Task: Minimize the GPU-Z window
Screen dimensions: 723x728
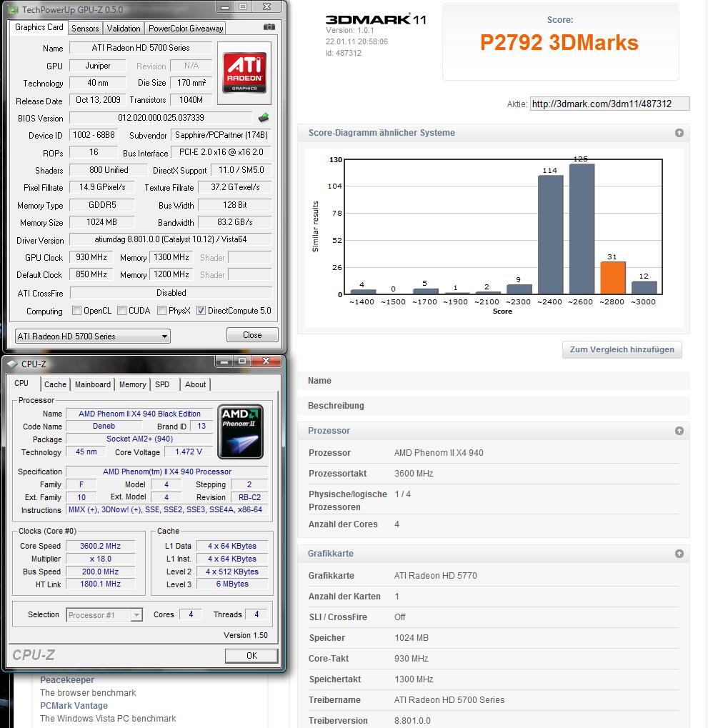Action: (225, 7)
